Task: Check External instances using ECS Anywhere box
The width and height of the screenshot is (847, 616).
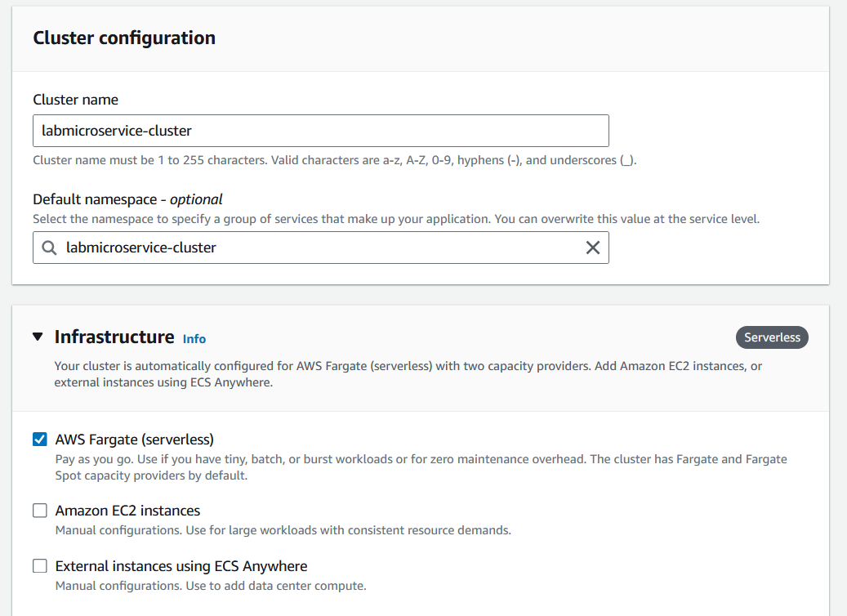Action: [x=40, y=565]
